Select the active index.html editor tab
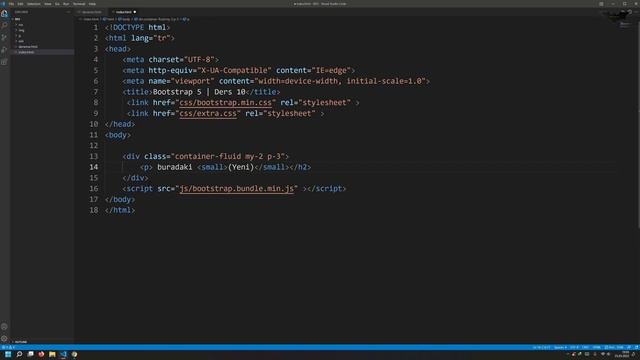 pyautogui.click(x=124, y=12)
